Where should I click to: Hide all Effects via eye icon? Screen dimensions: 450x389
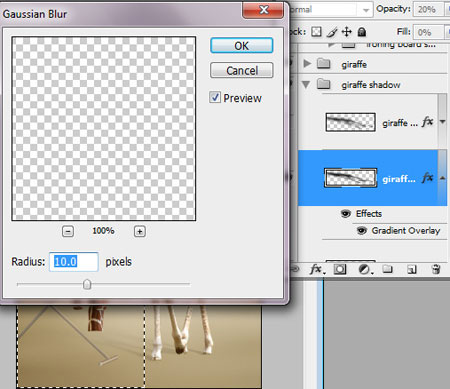346,213
